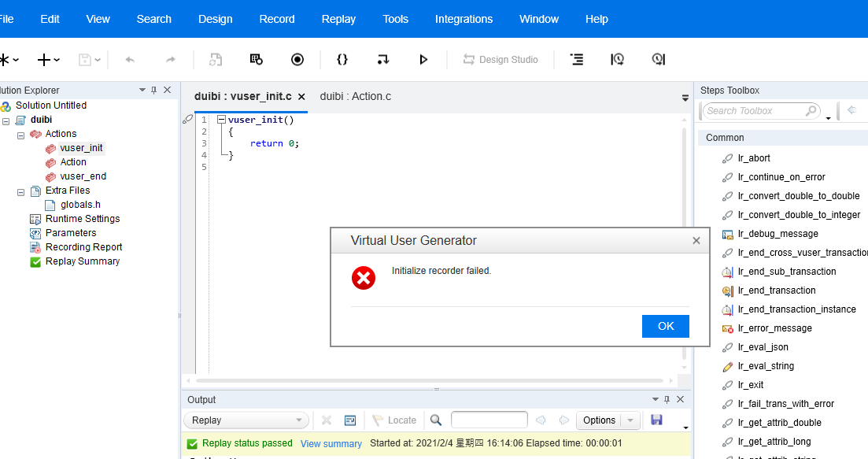Pin the Solution Explorer panel
This screenshot has height=459, width=868.
154,90
